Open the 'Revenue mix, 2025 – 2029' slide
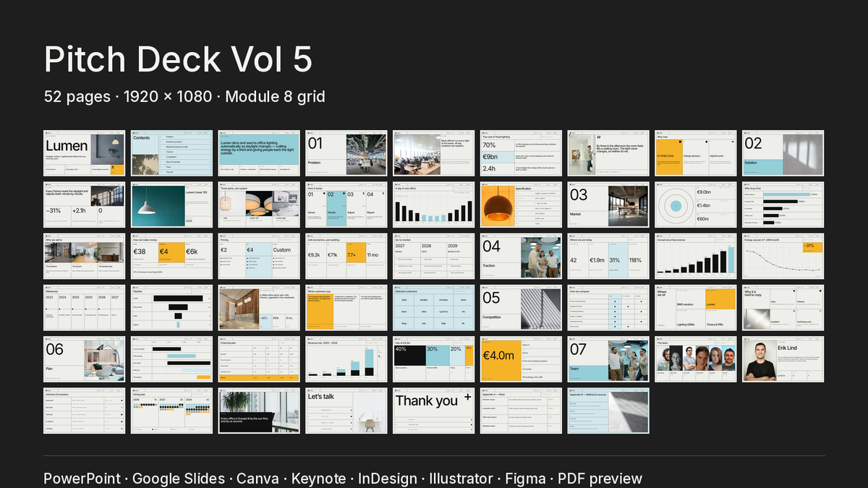This screenshot has width=868, height=488. [x=346, y=359]
